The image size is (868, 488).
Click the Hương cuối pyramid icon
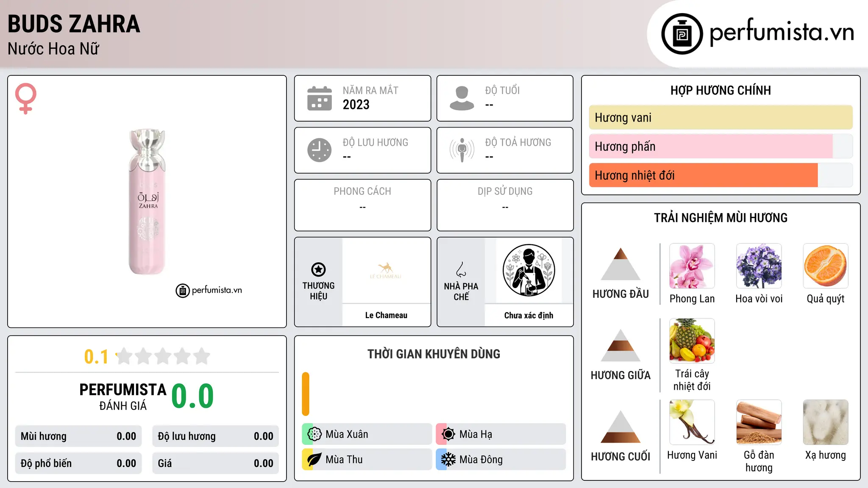pyautogui.click(x=620, y=427)
